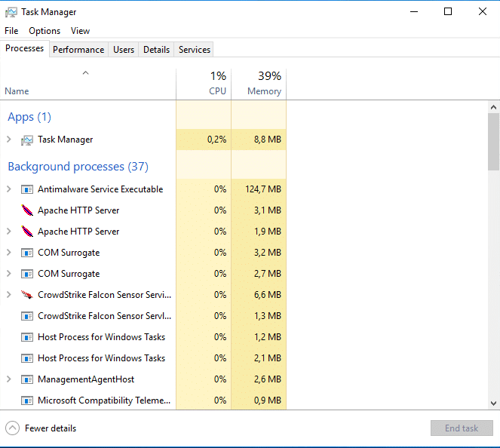Open the File menu
Screen dimensions: 500x448
pos(11,31)
